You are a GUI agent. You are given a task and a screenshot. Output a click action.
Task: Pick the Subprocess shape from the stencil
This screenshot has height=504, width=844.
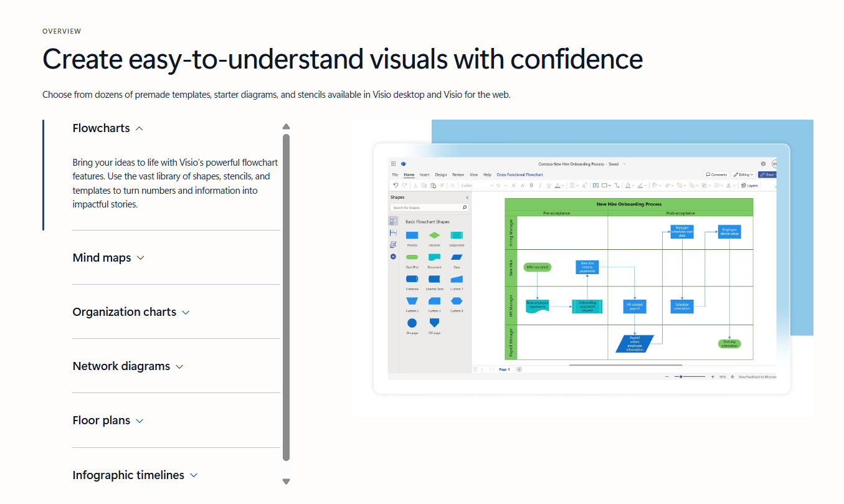tap(457, 235)
